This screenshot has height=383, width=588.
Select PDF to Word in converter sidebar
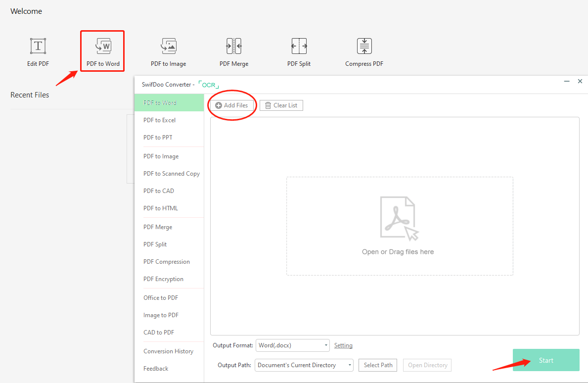pyautogui.click(x=169, y=103)
